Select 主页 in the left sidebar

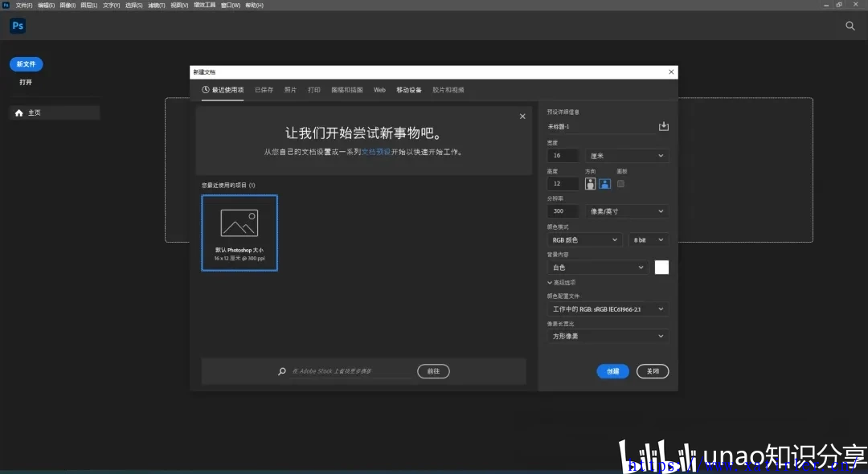click(55, 112)
